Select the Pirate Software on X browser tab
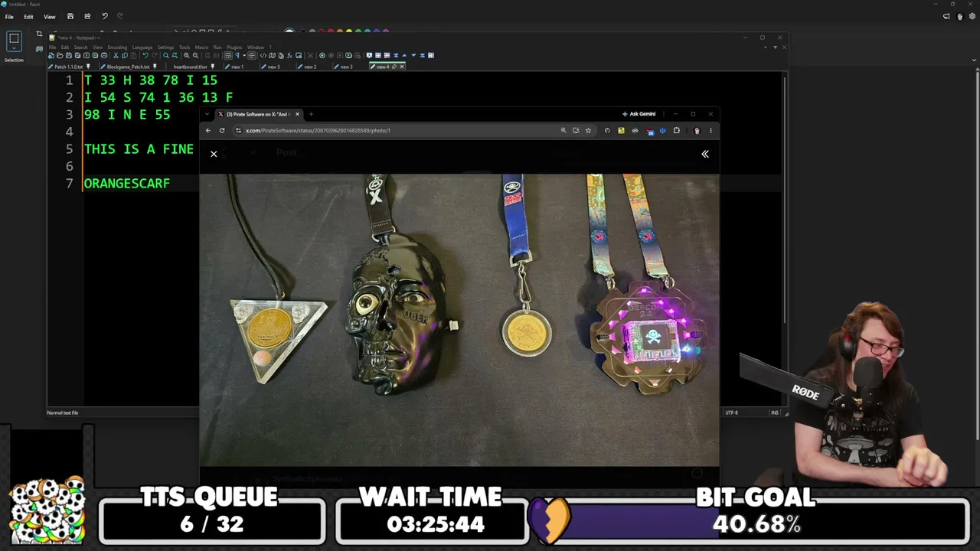The width and height of the screenshot is (980, 551). tap(259, 114)
